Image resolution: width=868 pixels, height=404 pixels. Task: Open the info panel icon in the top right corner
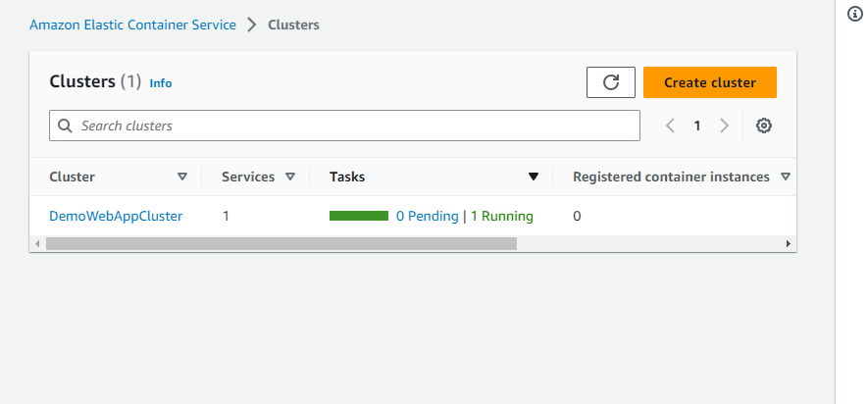(x=855, y=15)
